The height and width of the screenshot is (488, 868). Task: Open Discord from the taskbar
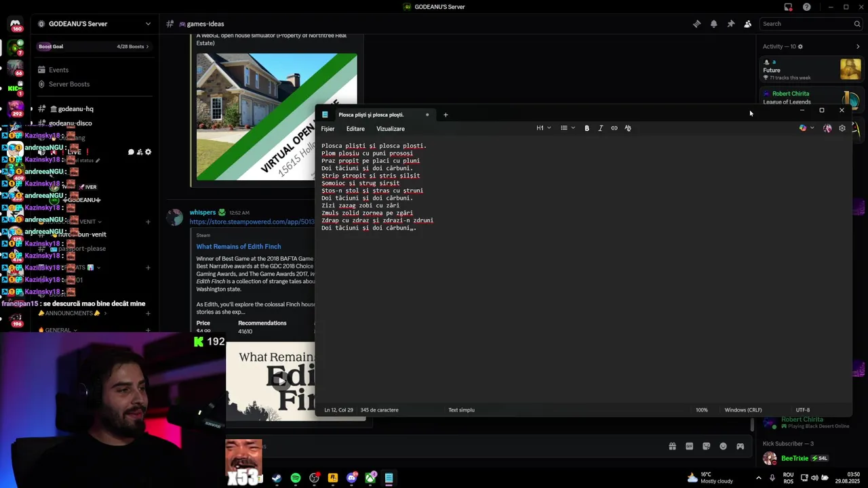point(351,478)
